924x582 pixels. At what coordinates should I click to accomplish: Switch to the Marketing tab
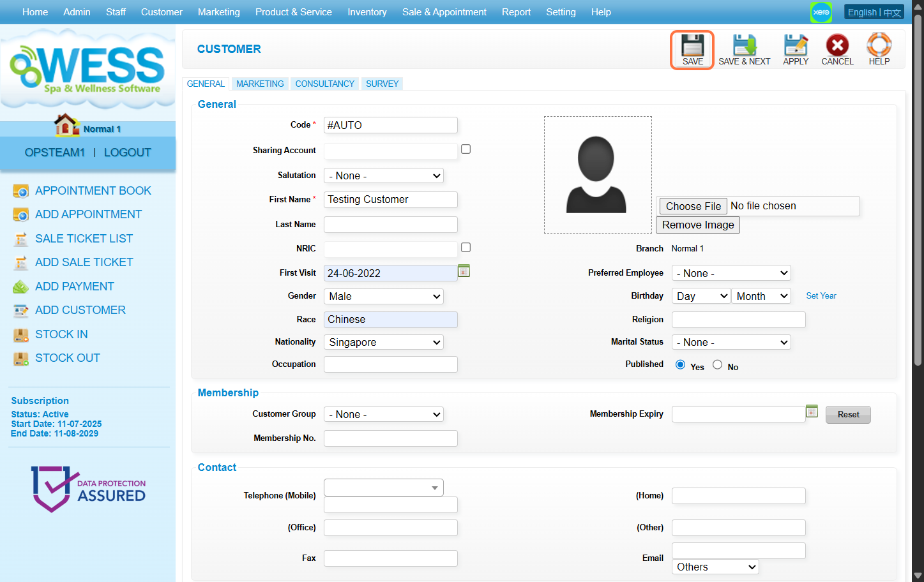click(260, 84)
